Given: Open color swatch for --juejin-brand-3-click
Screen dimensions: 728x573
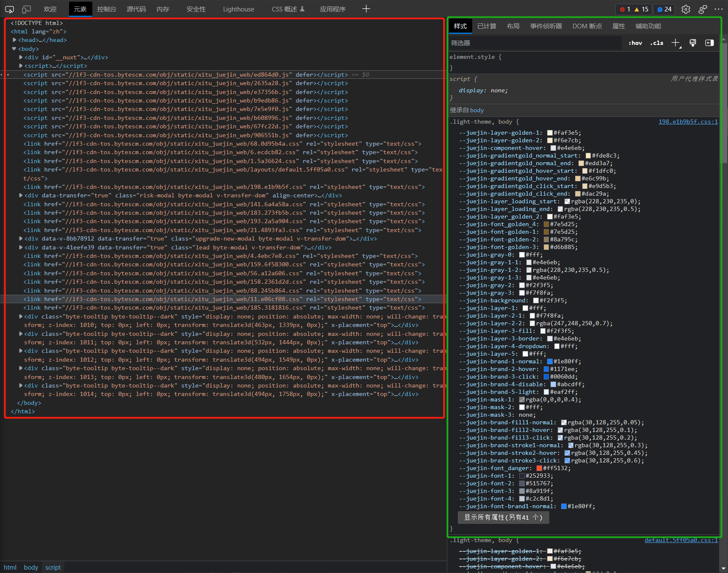Looking at the screenshot, I should coord(546,377).
